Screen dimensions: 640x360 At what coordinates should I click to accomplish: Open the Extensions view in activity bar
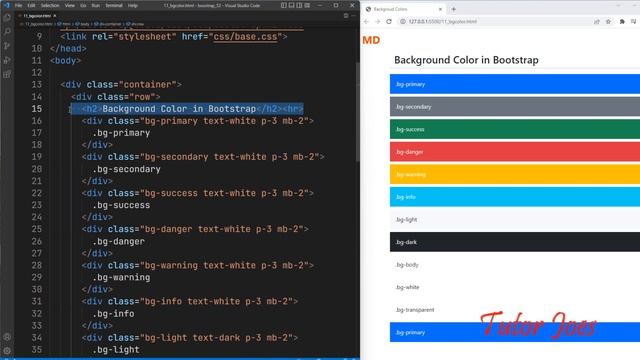(7, 74)
